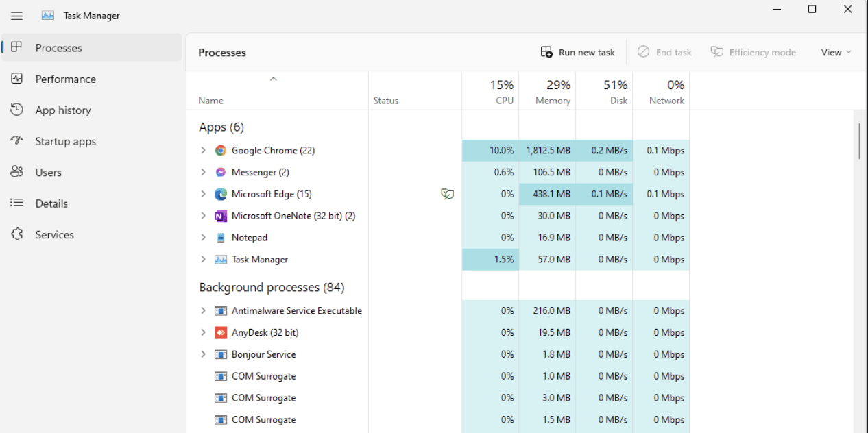The image size is (868, 433).
Task: Click the Notepad app icon
Action: tap(221, 238)
